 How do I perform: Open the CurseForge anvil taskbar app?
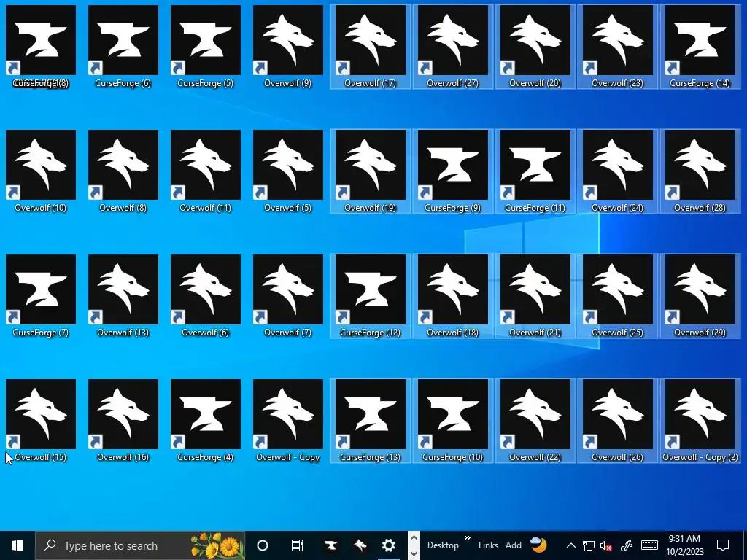pos(331,545)
